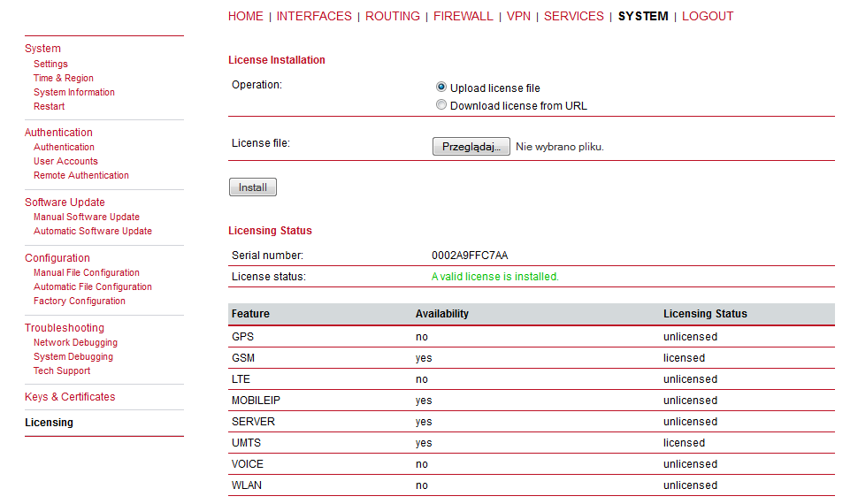The image size is (858, 504).
Task: Select Download license from URL option
Action: pyautogui.click(x=441, y=104)
